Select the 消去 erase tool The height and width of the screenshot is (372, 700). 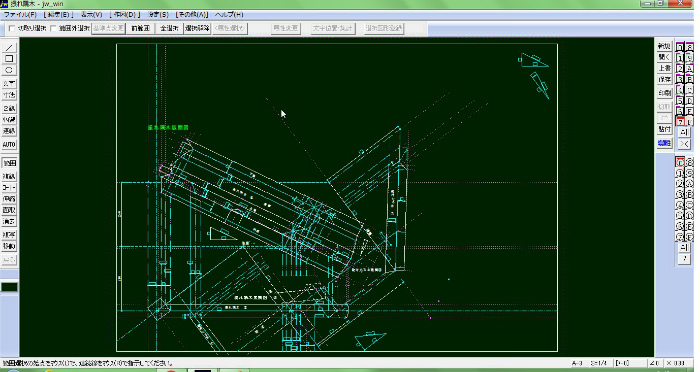click(9, 222)
